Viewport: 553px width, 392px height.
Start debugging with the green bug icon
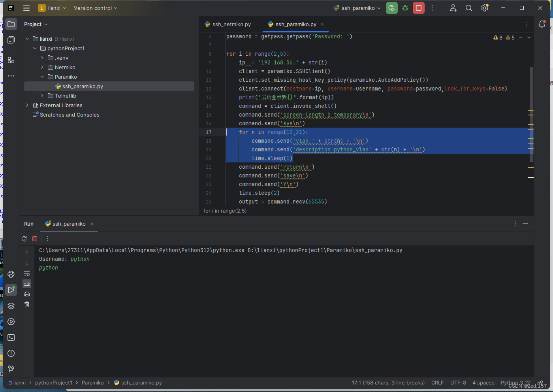coord(404,8)
